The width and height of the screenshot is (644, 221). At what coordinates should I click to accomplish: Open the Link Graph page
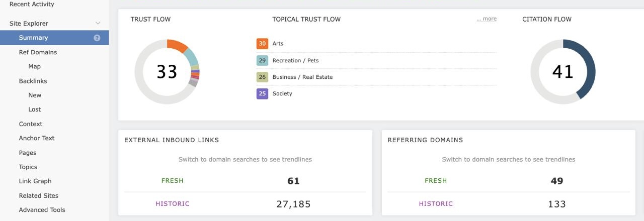[x=35, y=181]
